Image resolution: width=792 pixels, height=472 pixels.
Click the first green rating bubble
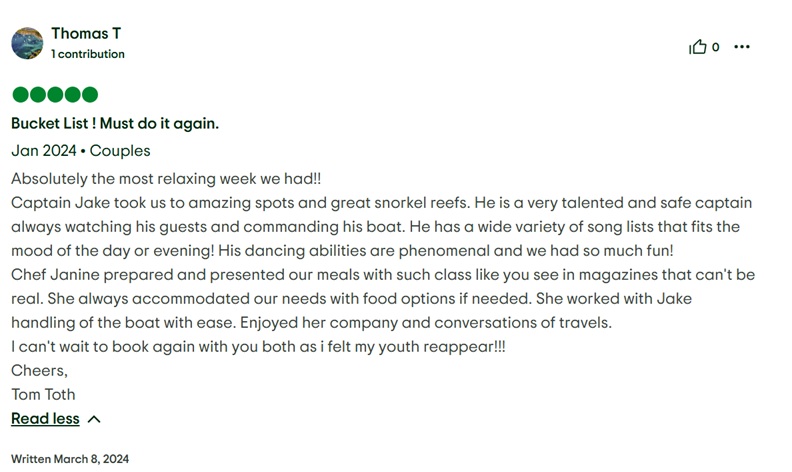(x=20, y=95)
